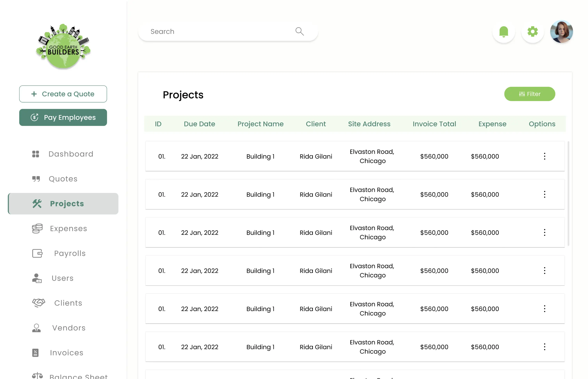
Task: Click the Clients handshake icon
Action: (38, 303)
